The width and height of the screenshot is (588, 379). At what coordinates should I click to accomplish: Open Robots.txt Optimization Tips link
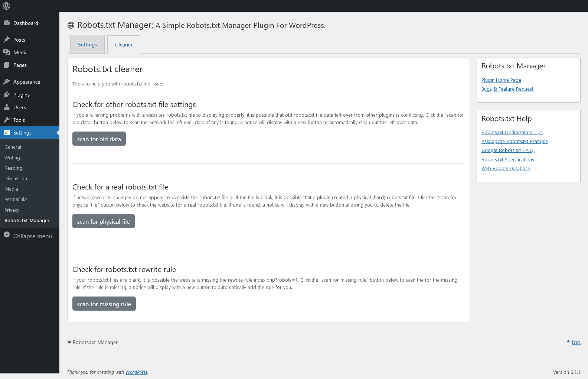coord(512,132)
